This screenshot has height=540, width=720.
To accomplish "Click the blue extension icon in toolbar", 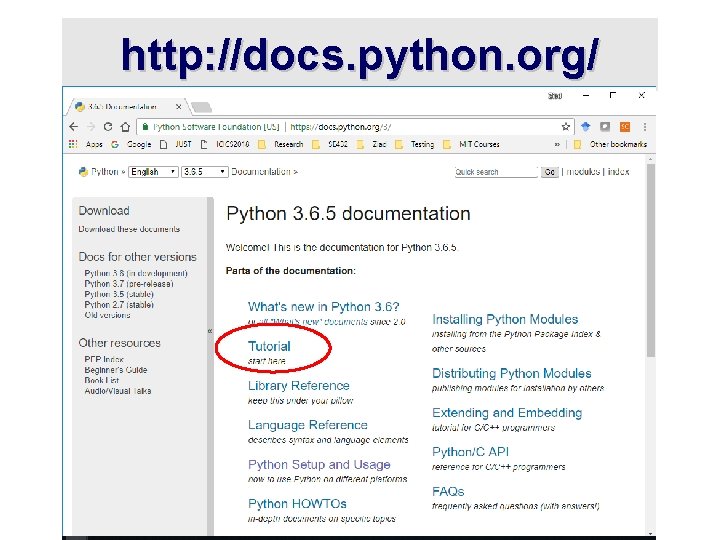I will coord(585,127).
